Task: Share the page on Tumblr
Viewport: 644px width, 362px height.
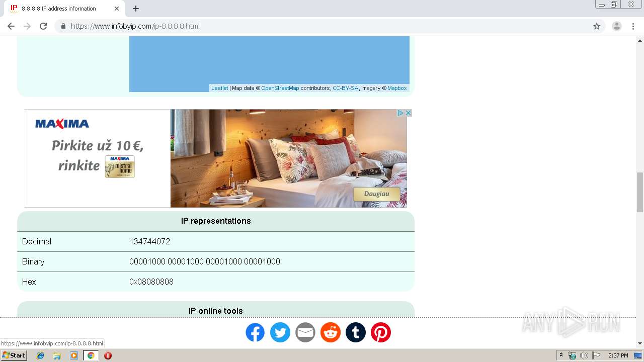Action: (x=356, y=332)
